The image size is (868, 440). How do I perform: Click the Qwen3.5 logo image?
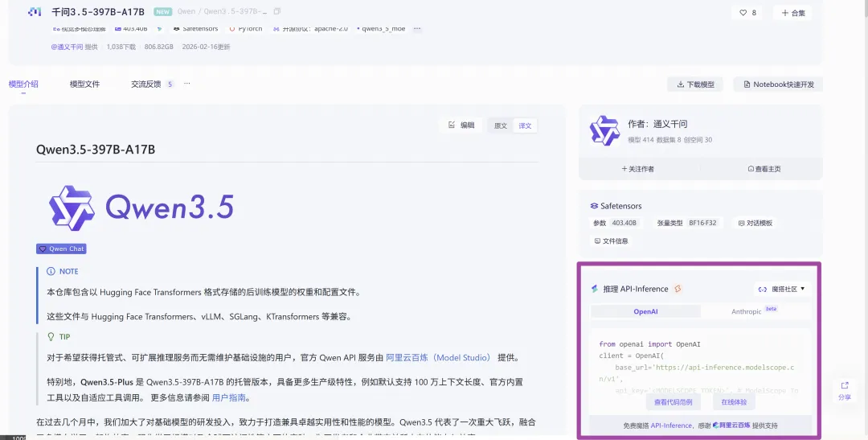pyautogui.click(x=141, y=208)
